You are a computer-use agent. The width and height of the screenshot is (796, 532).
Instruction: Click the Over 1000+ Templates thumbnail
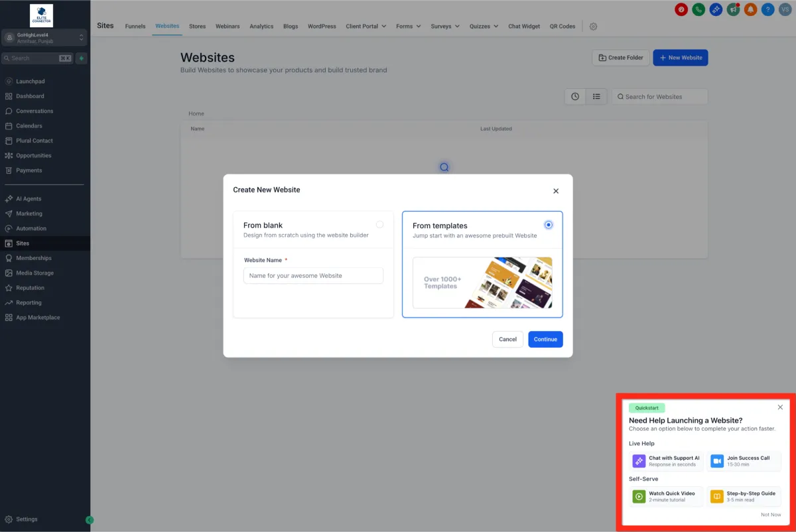click(482, 283)
